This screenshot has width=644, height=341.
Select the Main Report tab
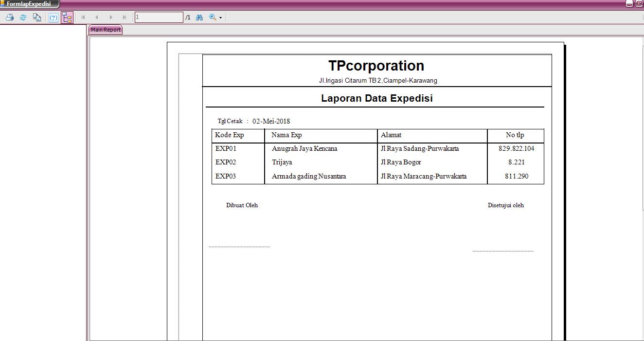click(x=106, y=30)
